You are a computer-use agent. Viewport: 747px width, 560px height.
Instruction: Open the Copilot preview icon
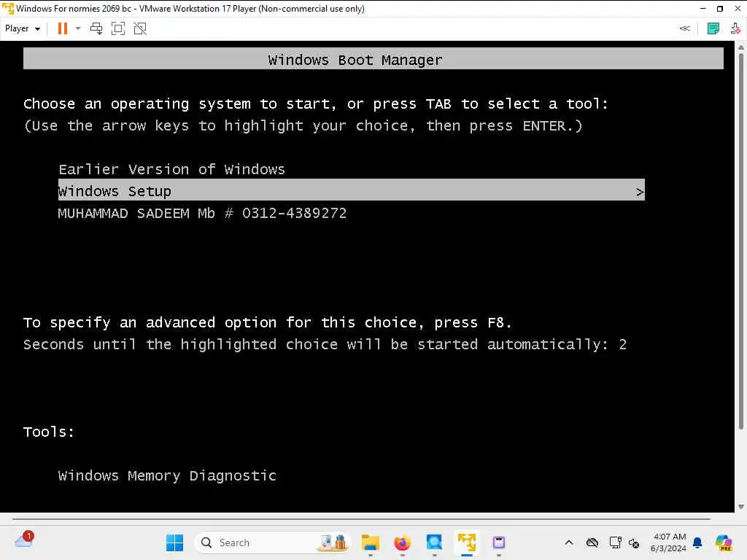(724, 542)
